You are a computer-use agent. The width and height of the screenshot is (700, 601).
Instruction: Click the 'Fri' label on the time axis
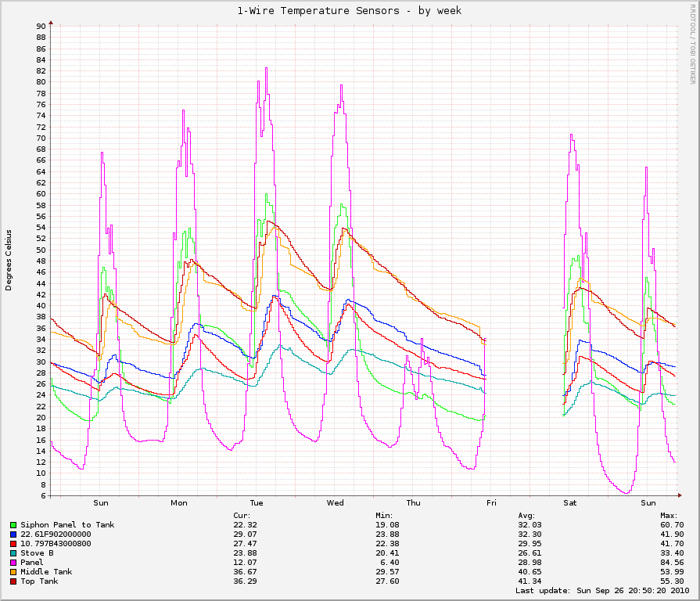491,503
